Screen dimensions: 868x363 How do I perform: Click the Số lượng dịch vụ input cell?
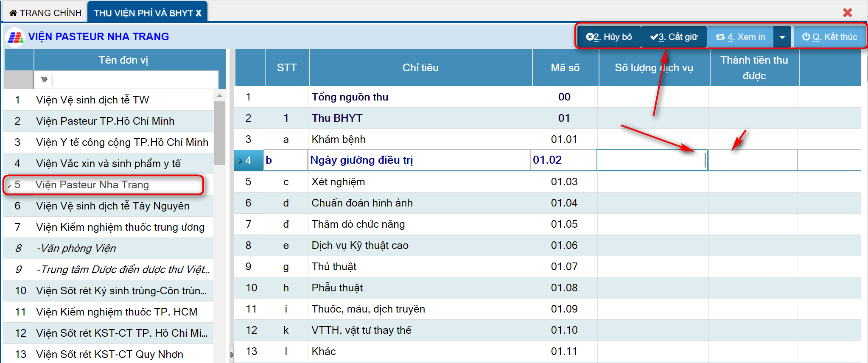pyautogui.click(x=651, y=160)
